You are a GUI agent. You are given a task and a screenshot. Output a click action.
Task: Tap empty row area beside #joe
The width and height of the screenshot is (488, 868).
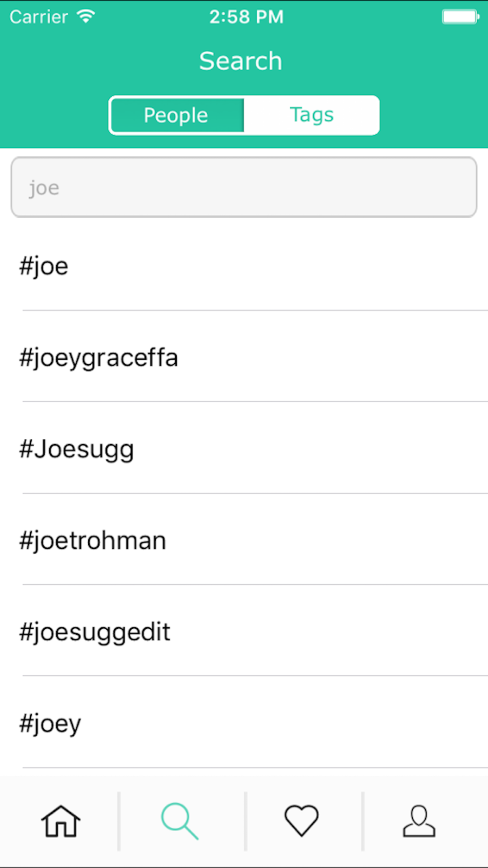[x=278, y=267]
